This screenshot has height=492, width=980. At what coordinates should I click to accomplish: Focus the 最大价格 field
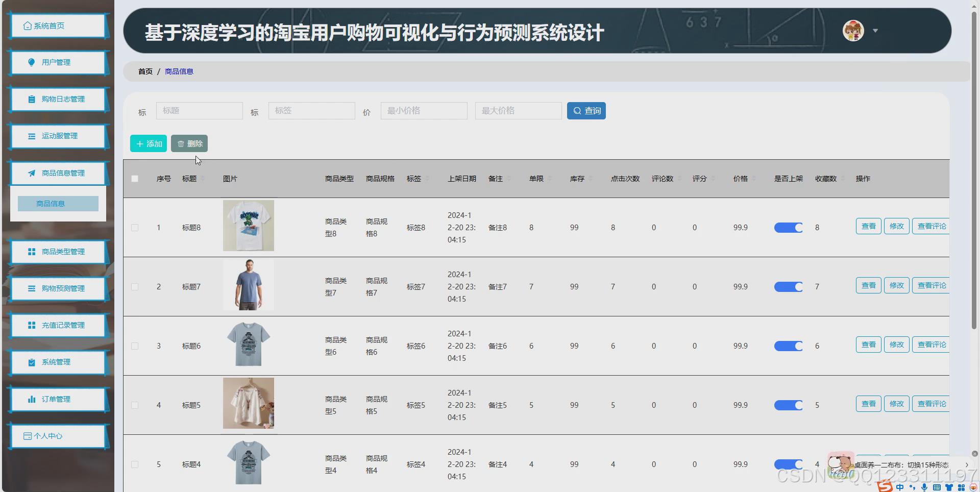[519, 111]
